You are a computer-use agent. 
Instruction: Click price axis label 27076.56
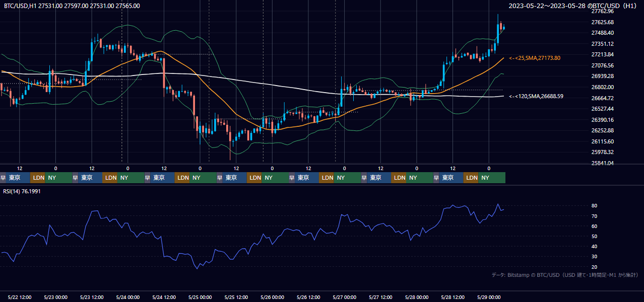click(x=602, y=65)
